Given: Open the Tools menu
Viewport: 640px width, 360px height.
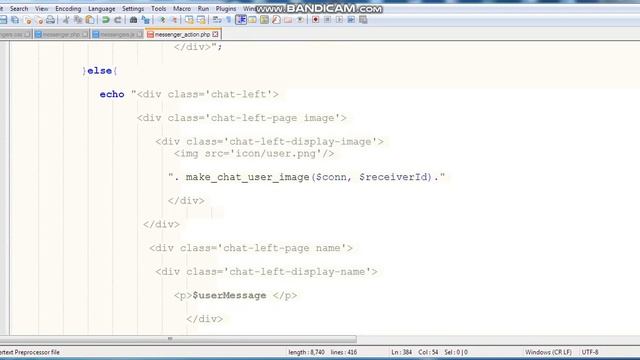Looking at the screenshot, I should click(158, 9).
